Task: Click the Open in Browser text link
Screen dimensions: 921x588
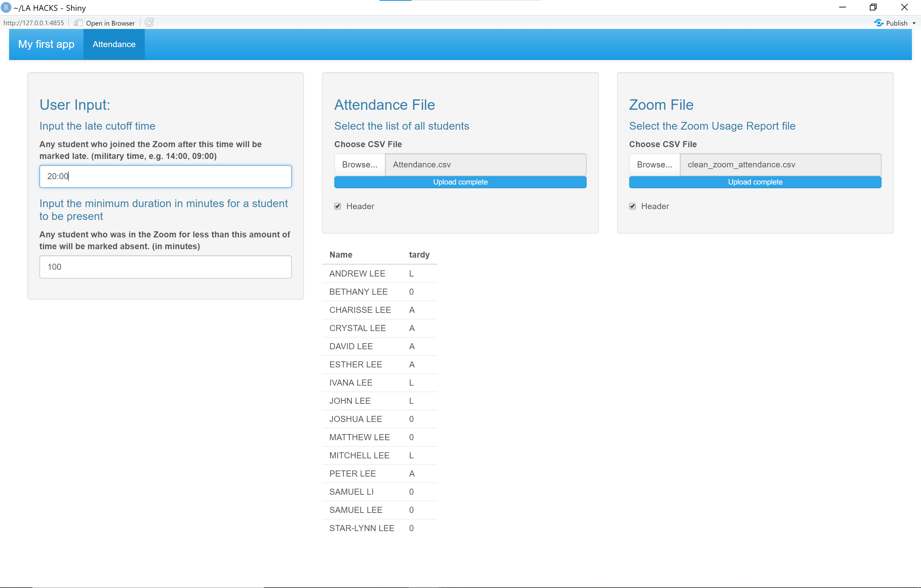Action: (110, 23)
